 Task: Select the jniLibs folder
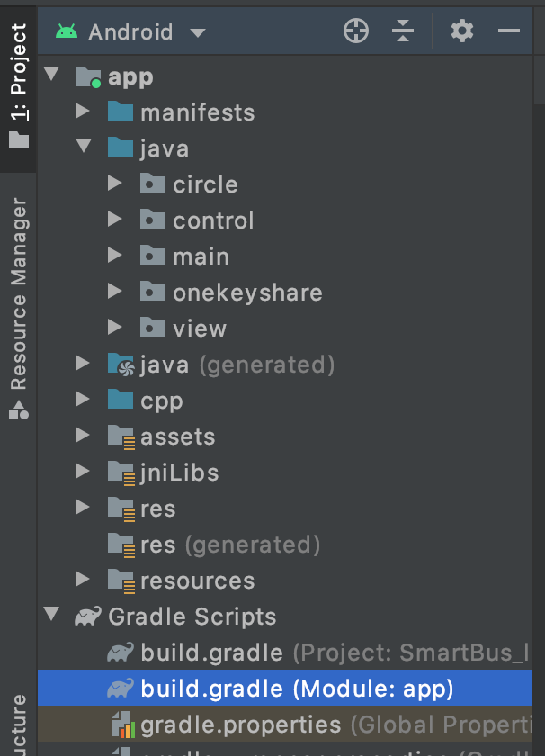[179, 472]
